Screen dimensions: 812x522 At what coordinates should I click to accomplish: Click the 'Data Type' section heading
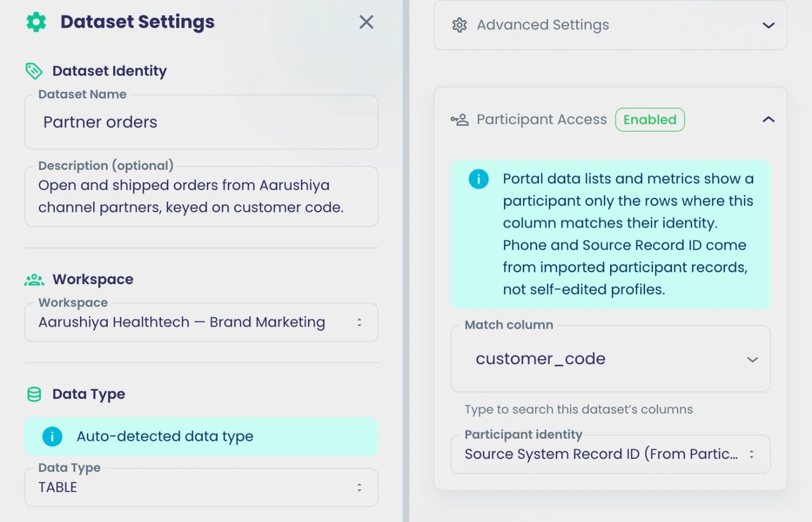point(89,394)
